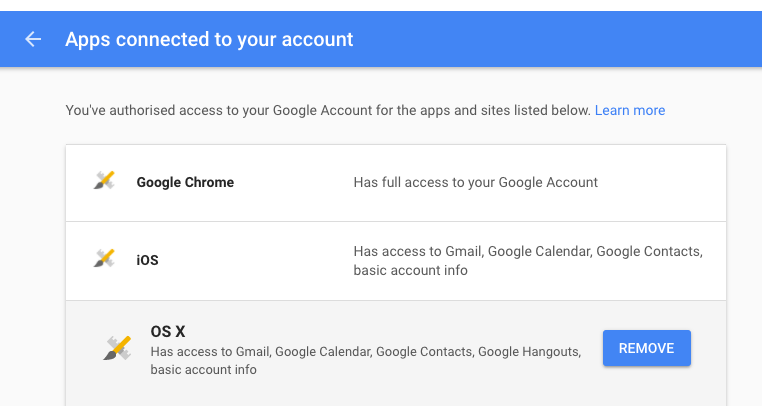Click the 'You've authorised access' intro sentence
762x406 pixels.
(x=327, y=110)
